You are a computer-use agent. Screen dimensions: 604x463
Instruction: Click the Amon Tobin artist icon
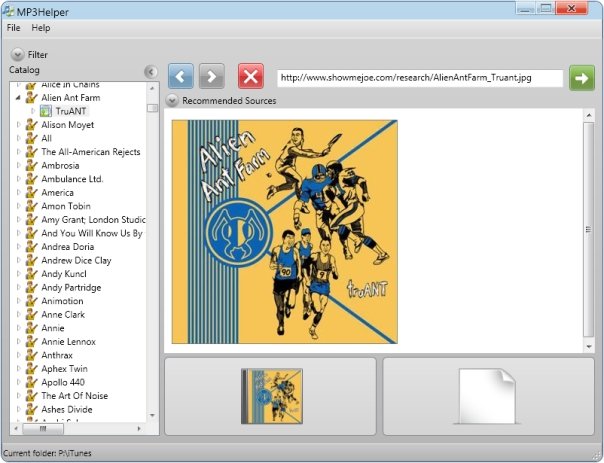(31, 206)
